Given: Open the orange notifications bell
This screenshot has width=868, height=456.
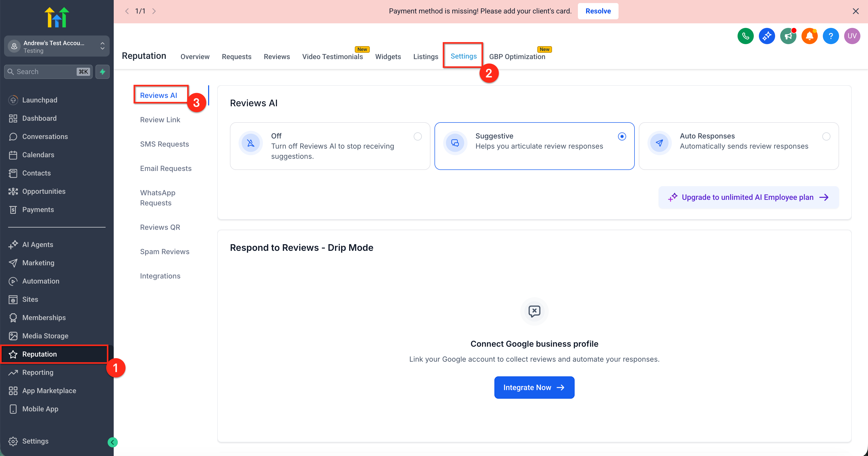Looking at the screenshot, I should click(809, 36).
